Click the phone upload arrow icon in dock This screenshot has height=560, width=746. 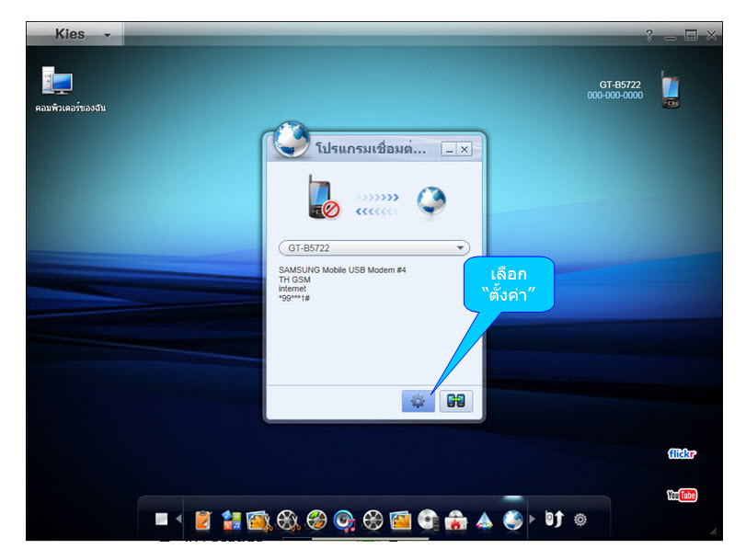click(555, 520)
